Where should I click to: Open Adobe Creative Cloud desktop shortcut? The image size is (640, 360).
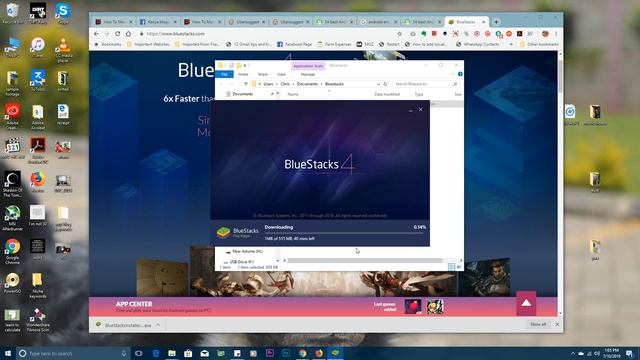(12, 116)
